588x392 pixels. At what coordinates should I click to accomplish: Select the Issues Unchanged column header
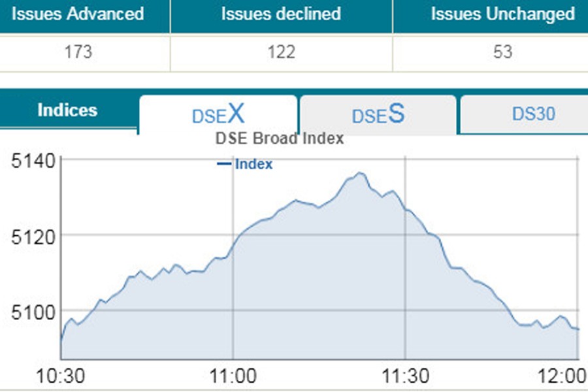(502, 14)
